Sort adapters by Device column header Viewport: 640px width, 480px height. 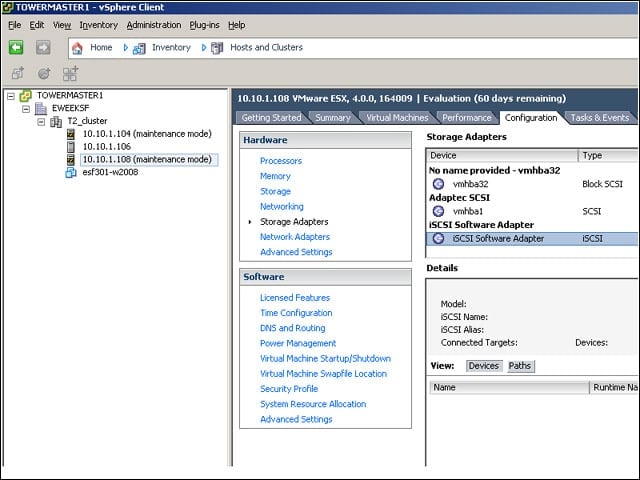(x=502, y=156)
